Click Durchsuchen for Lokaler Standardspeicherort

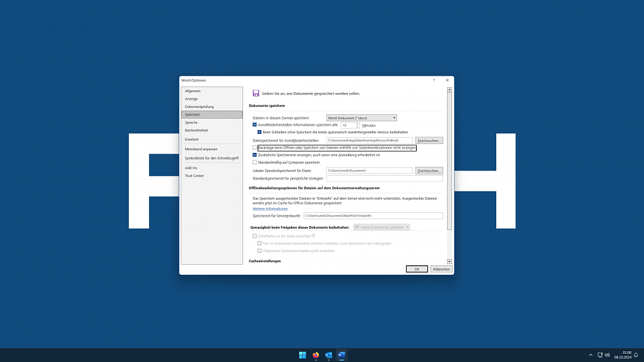pos(429,171)
